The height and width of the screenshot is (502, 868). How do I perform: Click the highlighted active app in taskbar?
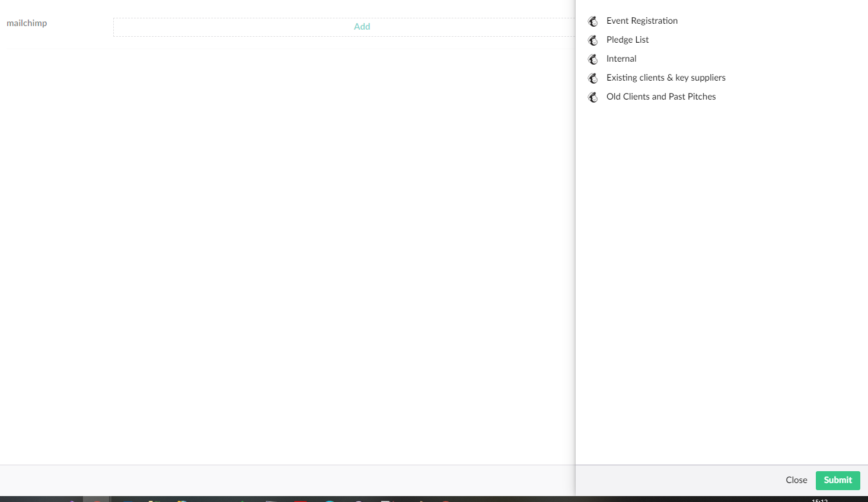96,500
